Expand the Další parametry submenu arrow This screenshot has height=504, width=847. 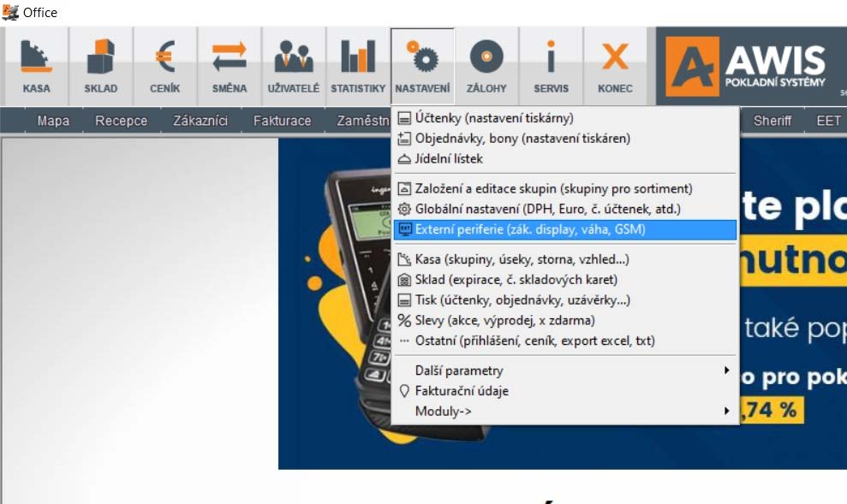(726, 371)
